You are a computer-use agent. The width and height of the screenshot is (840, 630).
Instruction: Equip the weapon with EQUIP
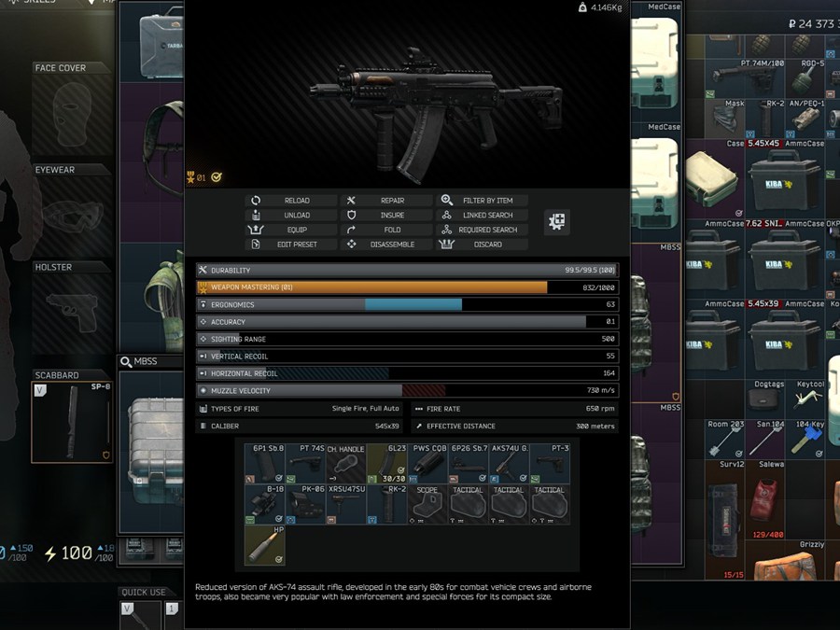(x=291, y=230)
